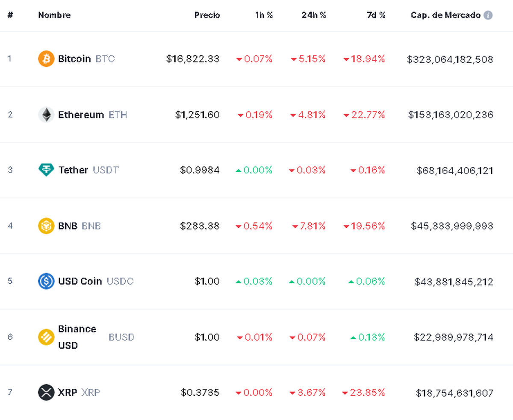Sort by rank number column header
This screenshot has height=420, width=513.
pos(10,15)
